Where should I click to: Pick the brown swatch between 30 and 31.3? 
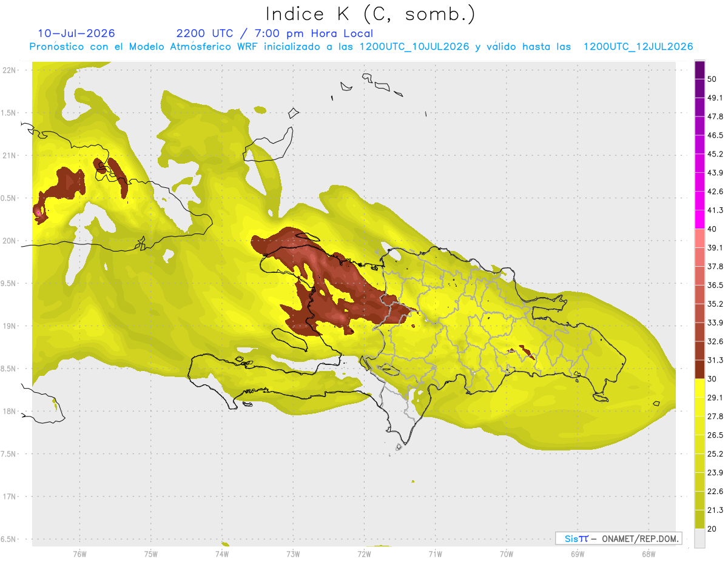click(699, 369)
